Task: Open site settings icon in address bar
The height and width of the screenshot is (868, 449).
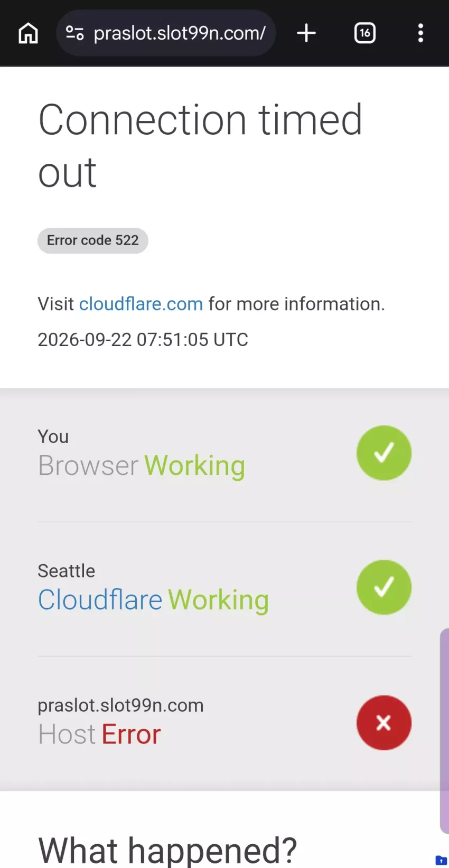Action: click(x=74, y=33)
